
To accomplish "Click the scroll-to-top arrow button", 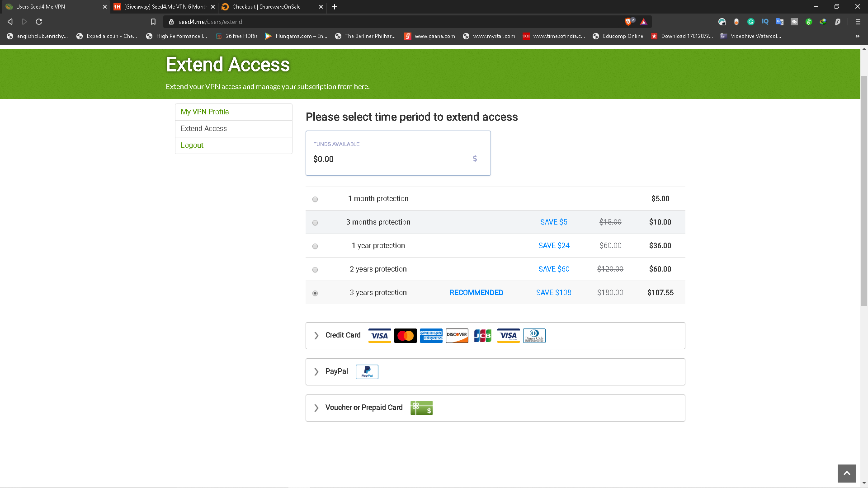I will click(x=846, y=473).
